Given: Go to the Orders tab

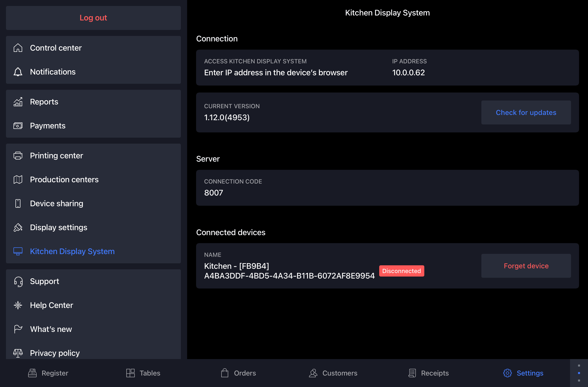Looking at the screenshot, I should coord(238,373).
